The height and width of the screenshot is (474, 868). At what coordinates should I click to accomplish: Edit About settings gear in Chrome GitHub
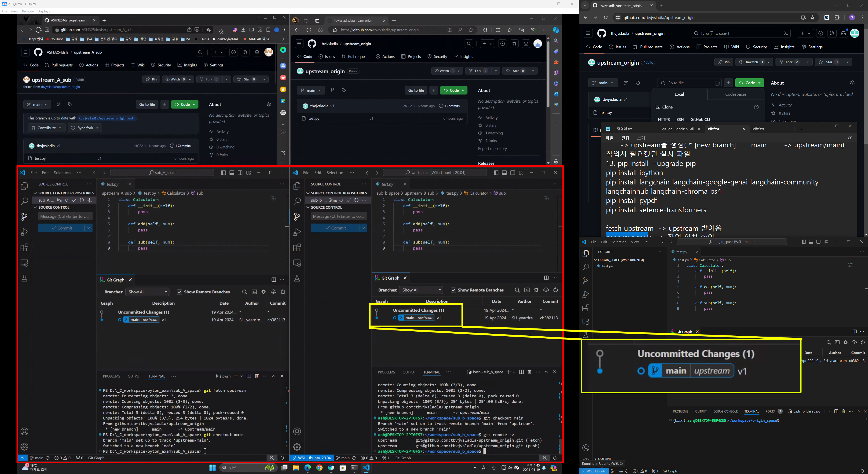click(x=852, y=83)
